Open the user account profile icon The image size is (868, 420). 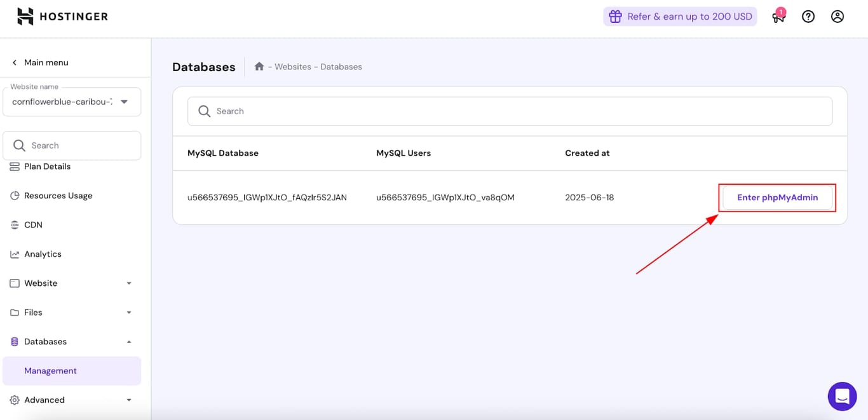coord(837,17)
